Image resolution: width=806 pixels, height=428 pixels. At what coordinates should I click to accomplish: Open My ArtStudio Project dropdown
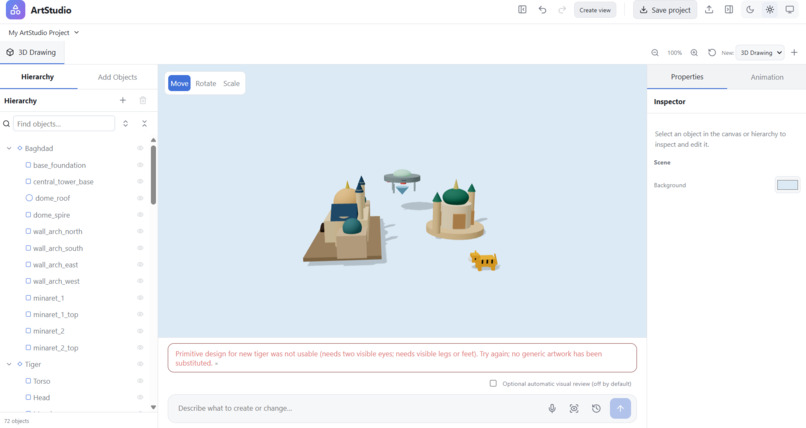pyautogui.click(x=44, y=32)
